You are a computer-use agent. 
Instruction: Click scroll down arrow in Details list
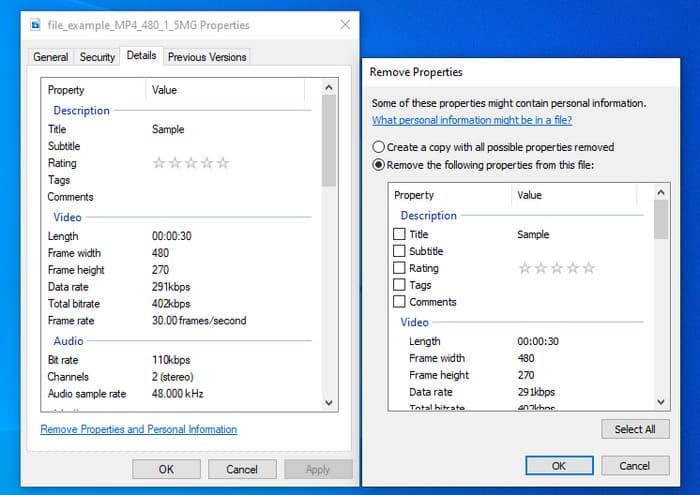[329, 403]
